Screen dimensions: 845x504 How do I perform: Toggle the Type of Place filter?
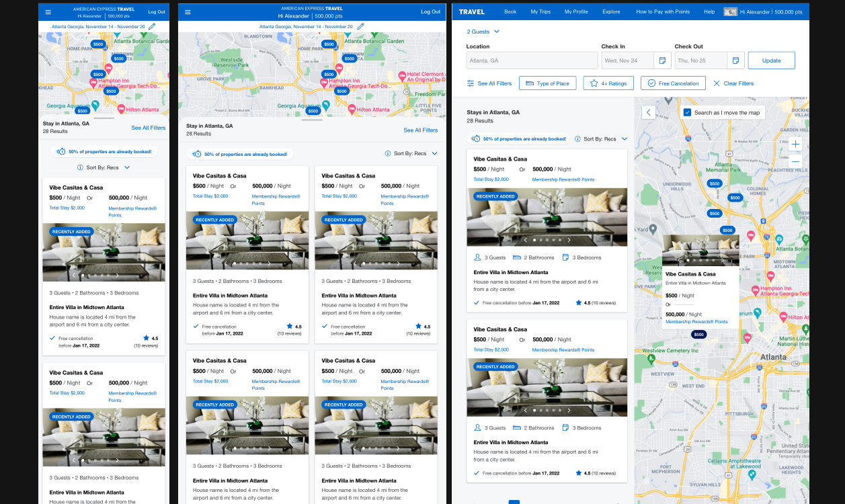547,83
